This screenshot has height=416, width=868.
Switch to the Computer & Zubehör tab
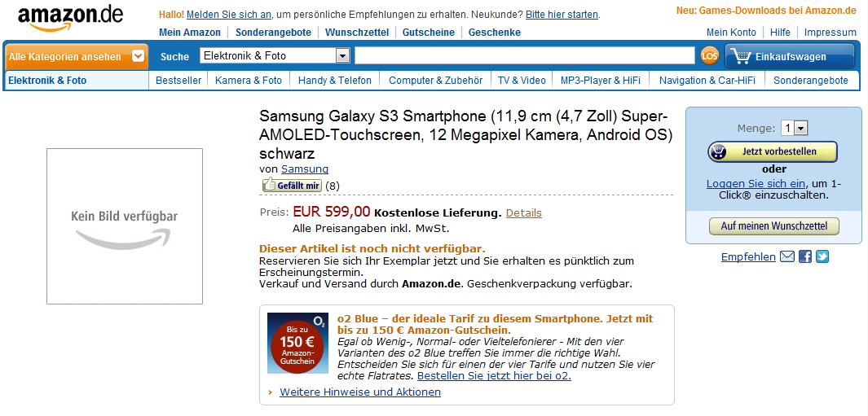pos(435,81)
